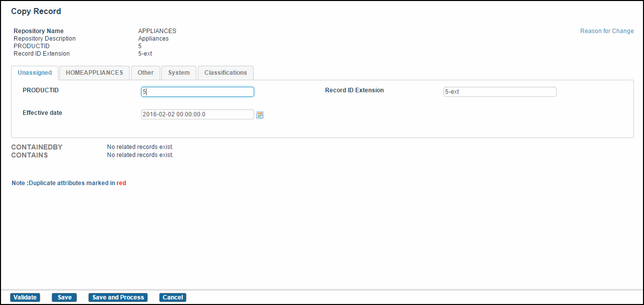Open the Effective date calendar picker
The image size is (644, 305).
coord(260,115)
